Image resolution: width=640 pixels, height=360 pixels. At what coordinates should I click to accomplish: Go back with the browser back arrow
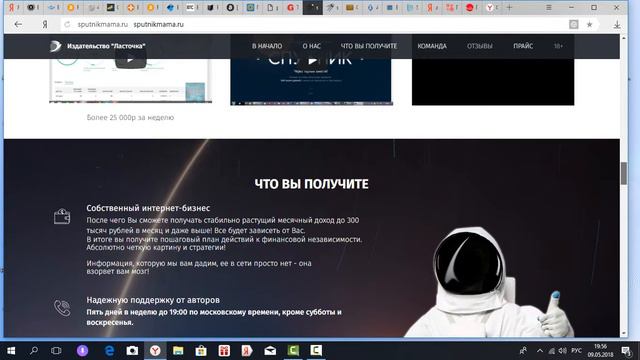click(x=18, y=24)
